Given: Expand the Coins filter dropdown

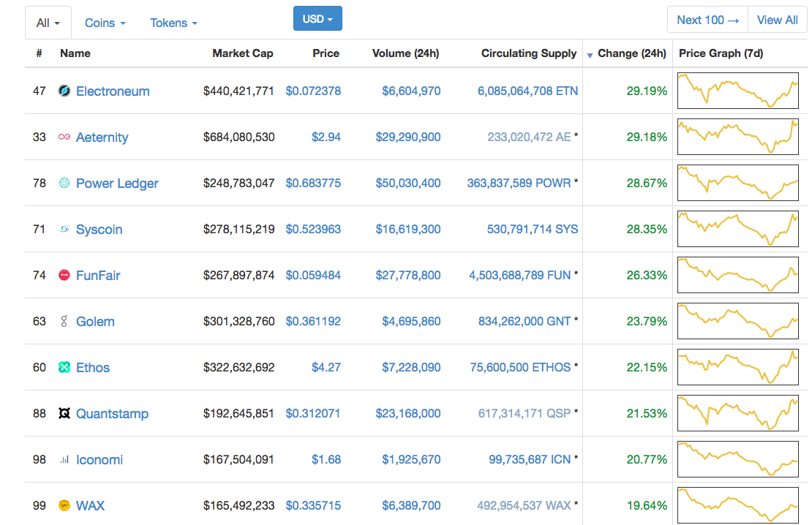Looking at the screenshot, I should 105,23.
